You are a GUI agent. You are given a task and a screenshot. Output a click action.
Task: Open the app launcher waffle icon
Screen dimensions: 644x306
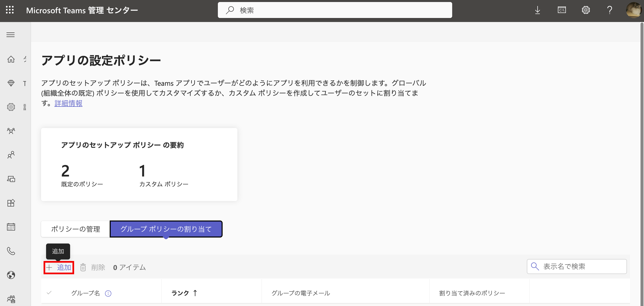pos(10,10)
